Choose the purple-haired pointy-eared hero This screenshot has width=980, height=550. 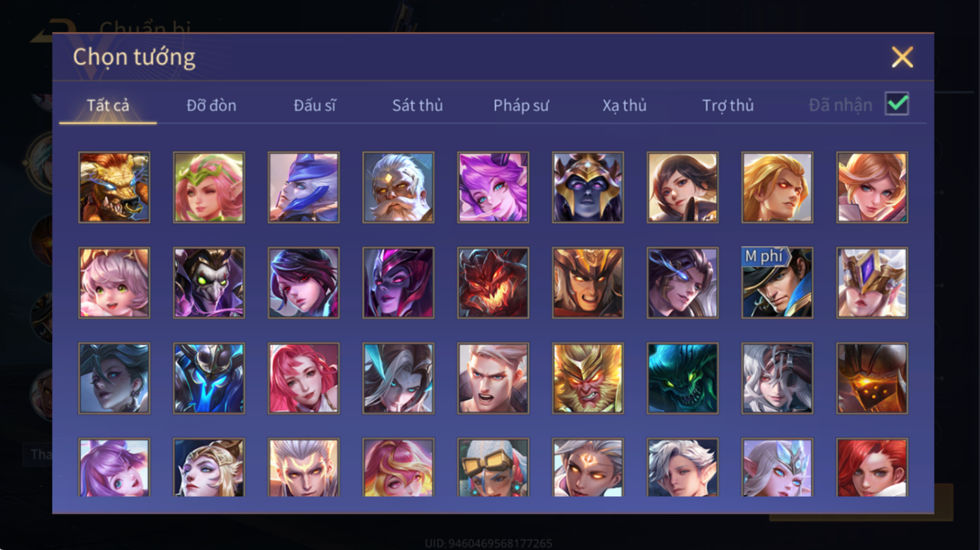click(493, 187)
